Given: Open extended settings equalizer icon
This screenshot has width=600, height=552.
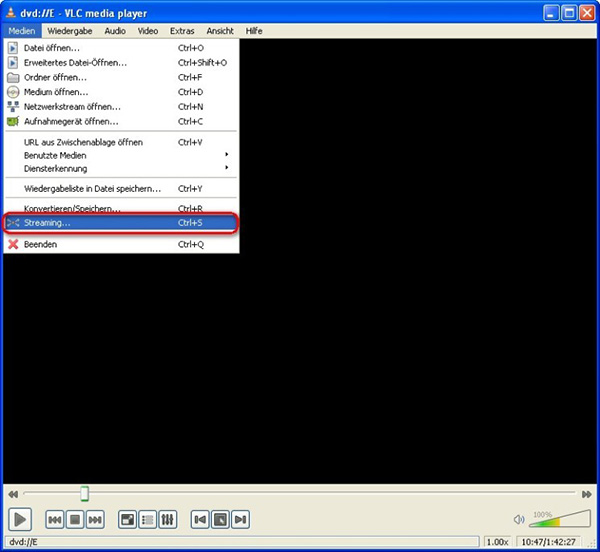Looking at the screenshot, I should (x=168, y=520).
